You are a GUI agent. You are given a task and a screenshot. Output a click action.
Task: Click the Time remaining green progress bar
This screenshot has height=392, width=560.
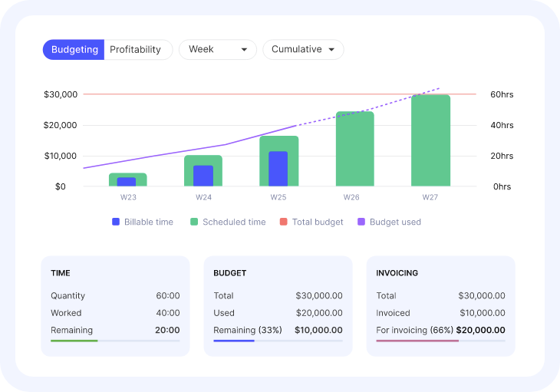pyautogui.click(x=74, y=340)
